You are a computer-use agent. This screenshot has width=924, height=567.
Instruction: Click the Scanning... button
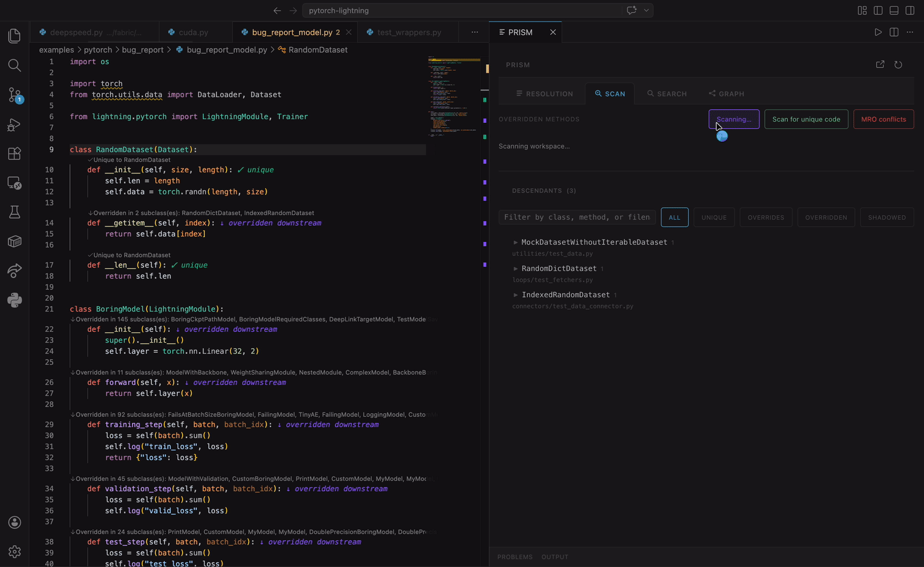(x=734, y=119)
